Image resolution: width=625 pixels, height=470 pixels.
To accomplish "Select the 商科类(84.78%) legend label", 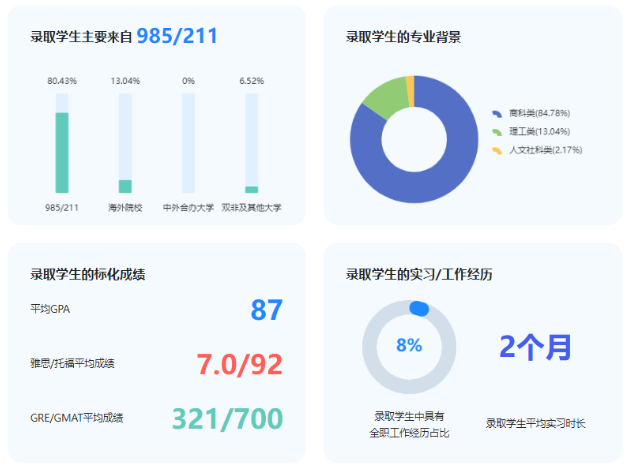I will pyautogui.click(x=539, y=113).
